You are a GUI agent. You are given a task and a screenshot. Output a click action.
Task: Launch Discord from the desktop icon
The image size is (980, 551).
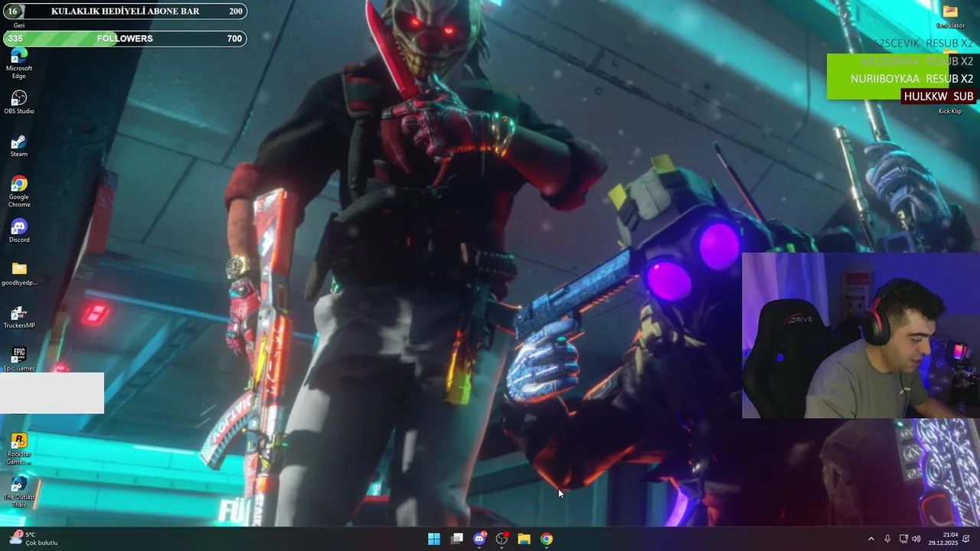(19, 231)
